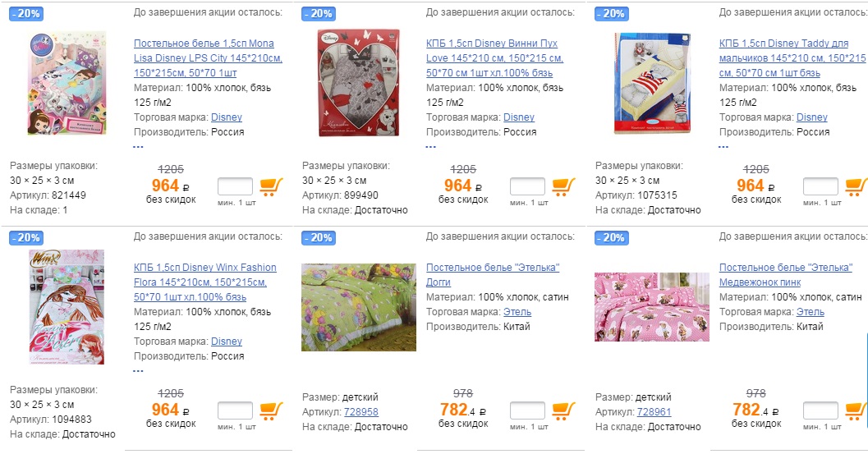Open Винни Пух Love heart package image
The width and height of the screenshot is (868, 454).
click(359, 82)
